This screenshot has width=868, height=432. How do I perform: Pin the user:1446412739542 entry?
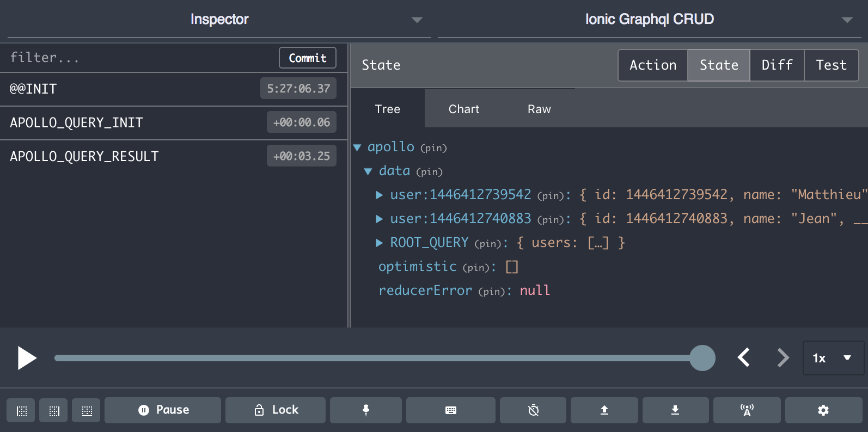[x=551, y=196]
